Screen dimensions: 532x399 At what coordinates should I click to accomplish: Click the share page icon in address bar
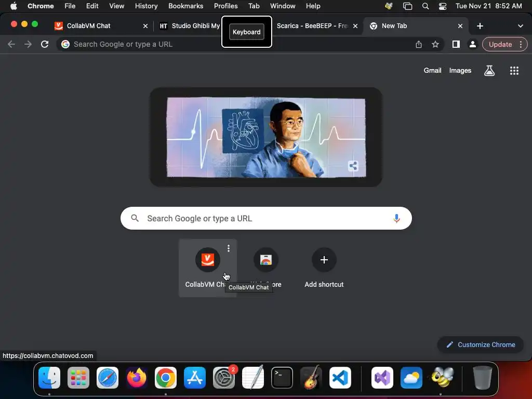419,44
